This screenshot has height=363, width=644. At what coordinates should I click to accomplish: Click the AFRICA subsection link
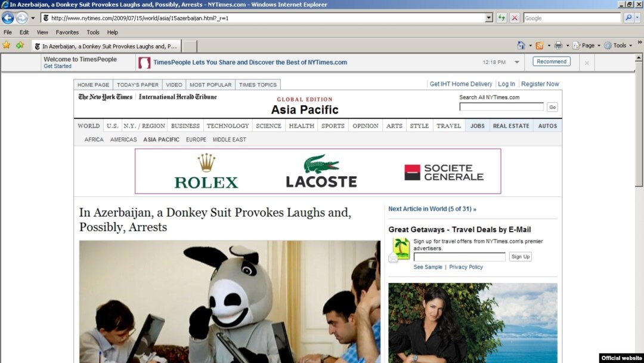[x=94, y=139]
